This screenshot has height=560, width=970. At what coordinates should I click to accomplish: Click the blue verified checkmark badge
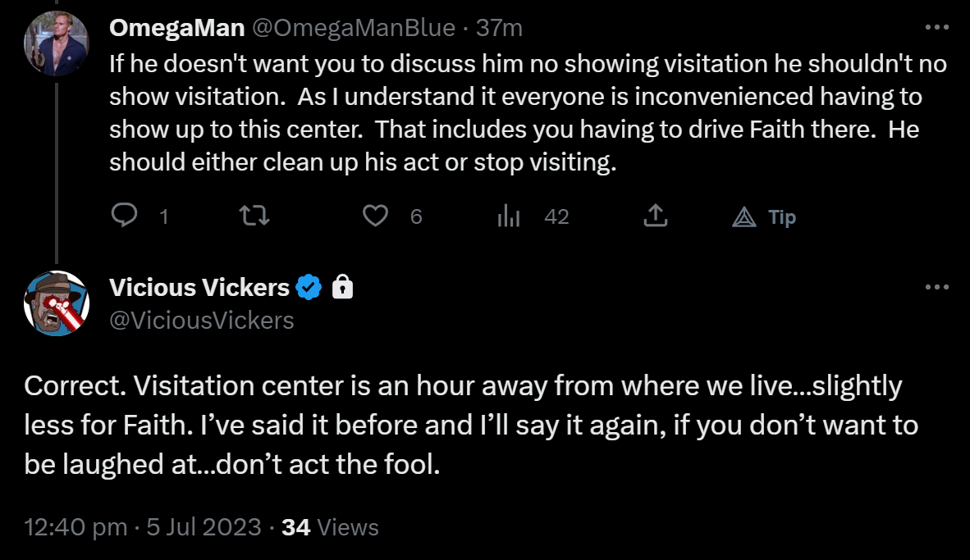[308, 288]
